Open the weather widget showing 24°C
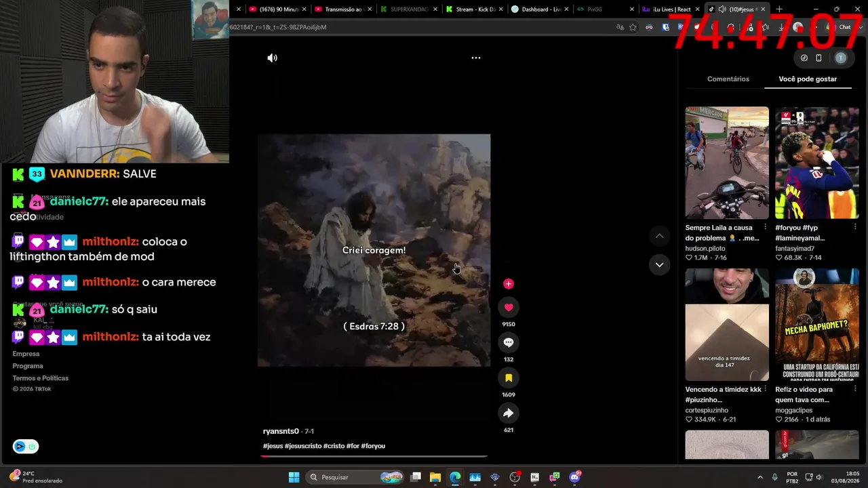The height and width of the screenshot is (488, 868). coord(37,477)
